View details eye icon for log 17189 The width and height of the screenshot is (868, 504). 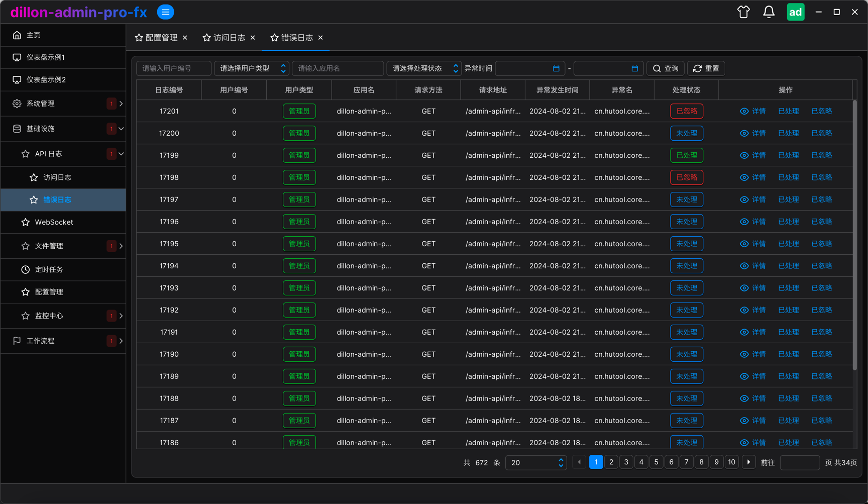point(744,376)
